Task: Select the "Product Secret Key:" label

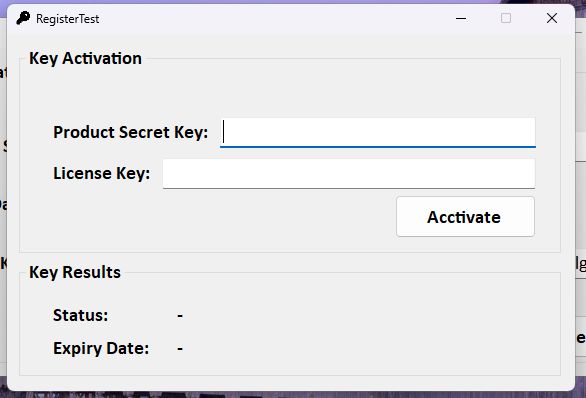Action: pyautogui.click(x=130, y=132)
